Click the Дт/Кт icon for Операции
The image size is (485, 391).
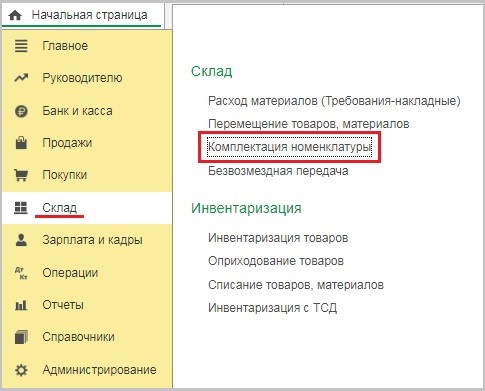click(21, 273)
